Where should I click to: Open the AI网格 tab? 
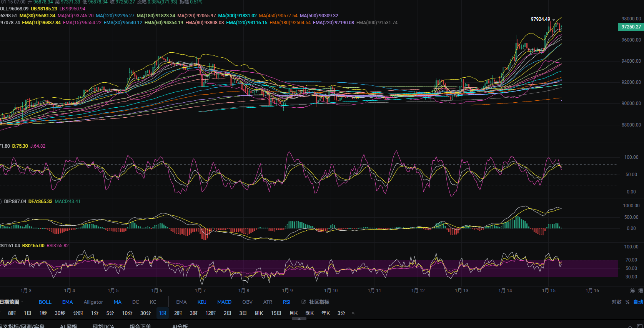[x=68, y=326]
